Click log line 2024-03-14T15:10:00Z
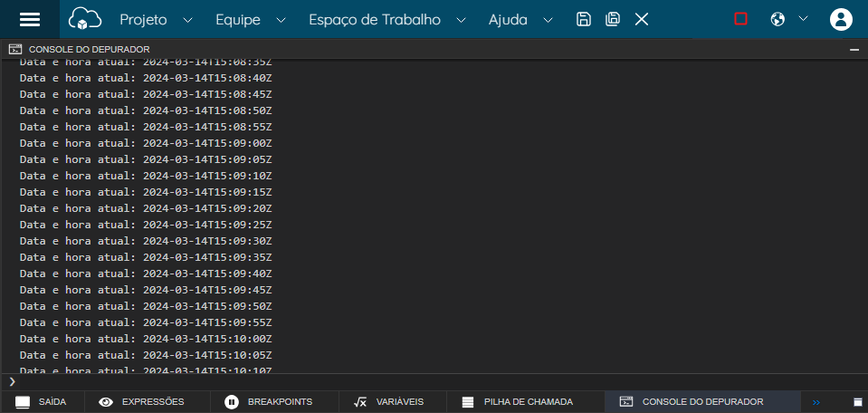The width and height of the screenshot is (868, 413). point(146,338)
